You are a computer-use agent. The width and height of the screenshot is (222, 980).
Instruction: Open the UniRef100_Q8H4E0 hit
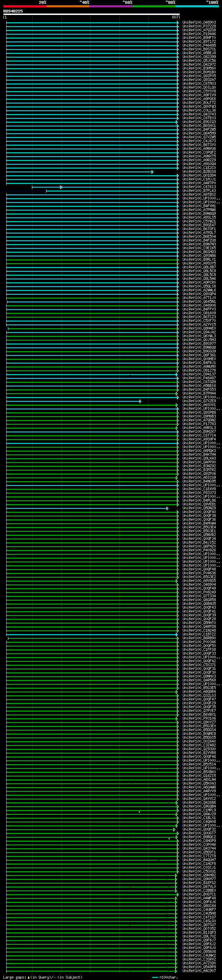pyautogui.click(x=199, y=328)
